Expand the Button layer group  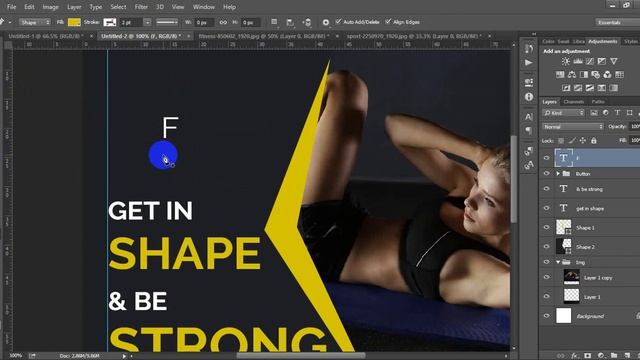pos(558,174)
